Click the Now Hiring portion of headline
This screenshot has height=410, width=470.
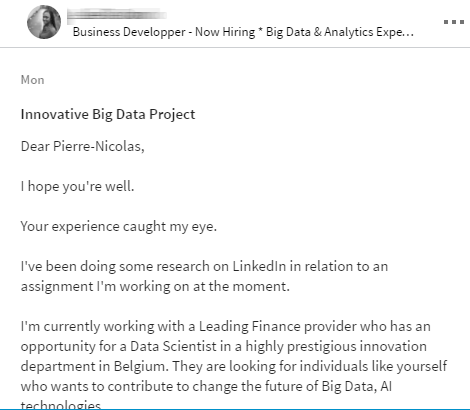pyautogui.click(x=225, y=32)
